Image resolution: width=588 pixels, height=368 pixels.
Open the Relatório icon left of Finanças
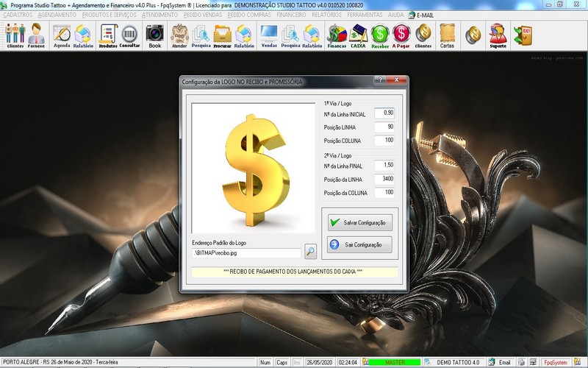click(312, 35)
